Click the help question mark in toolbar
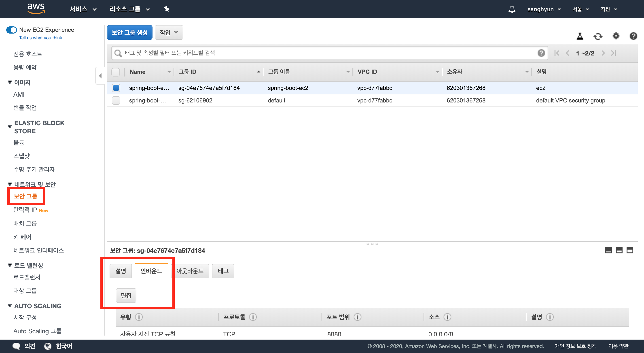The image size is (644, 353). (x=633, y=36)
